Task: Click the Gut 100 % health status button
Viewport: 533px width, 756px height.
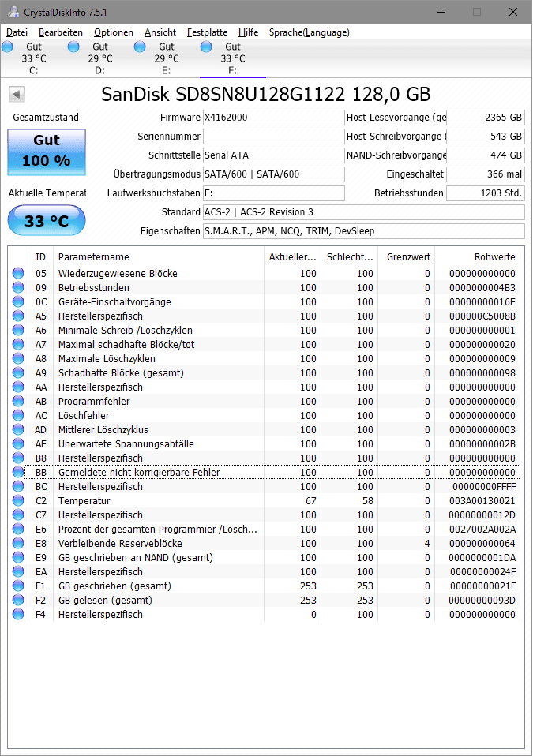Action: coord(47,152)
